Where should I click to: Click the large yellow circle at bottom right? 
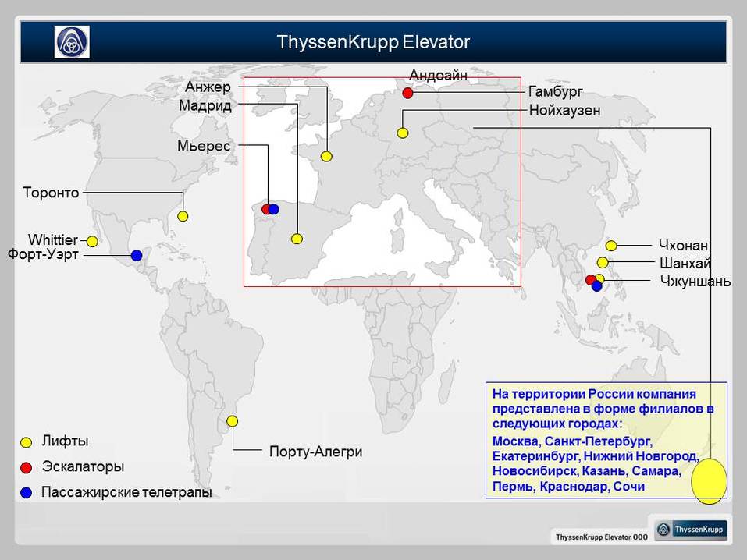coord(709,481)
